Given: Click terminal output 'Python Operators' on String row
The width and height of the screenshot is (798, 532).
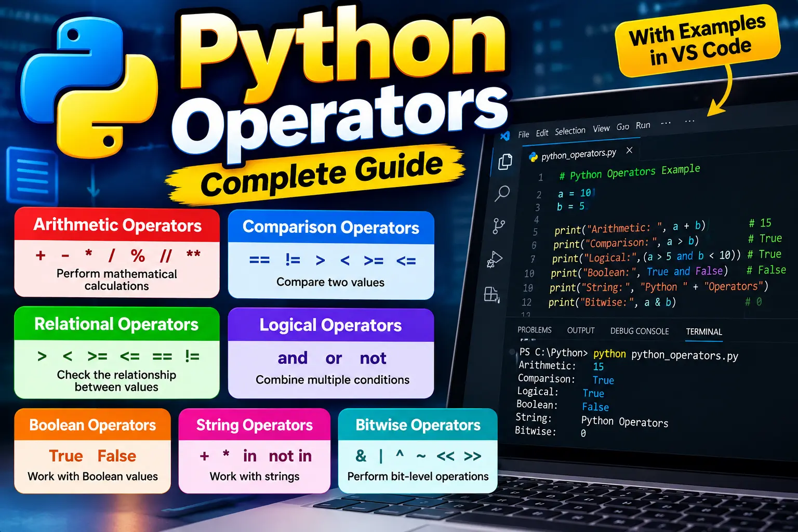Looking at the screenshot, I should [x=624, y=421].
